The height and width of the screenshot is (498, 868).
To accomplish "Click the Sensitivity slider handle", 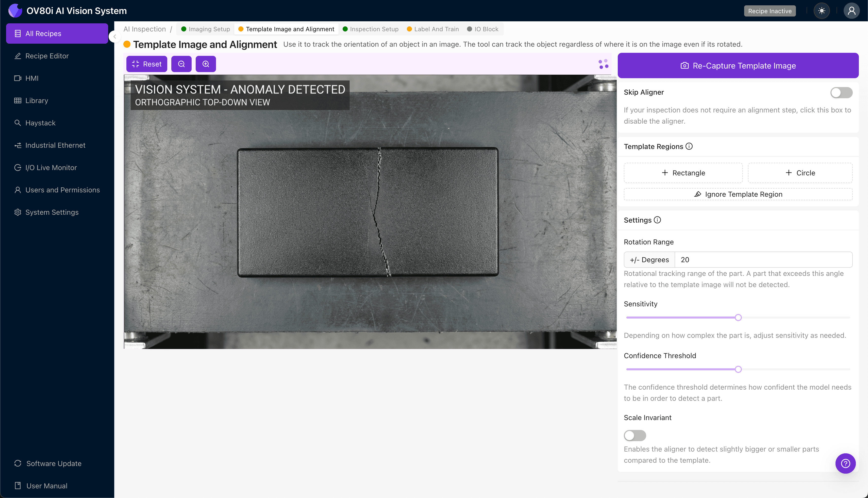I will click(x=738, y=318).
